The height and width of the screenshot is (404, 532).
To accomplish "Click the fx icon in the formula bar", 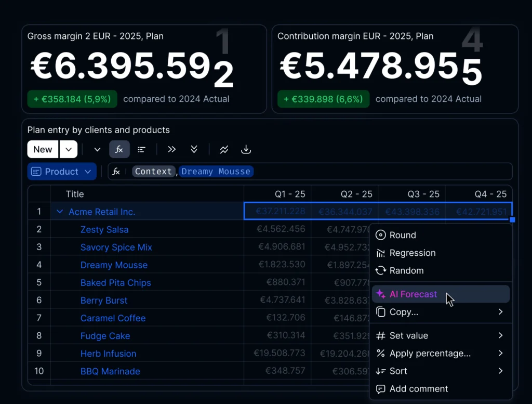I will click(116, 171).
